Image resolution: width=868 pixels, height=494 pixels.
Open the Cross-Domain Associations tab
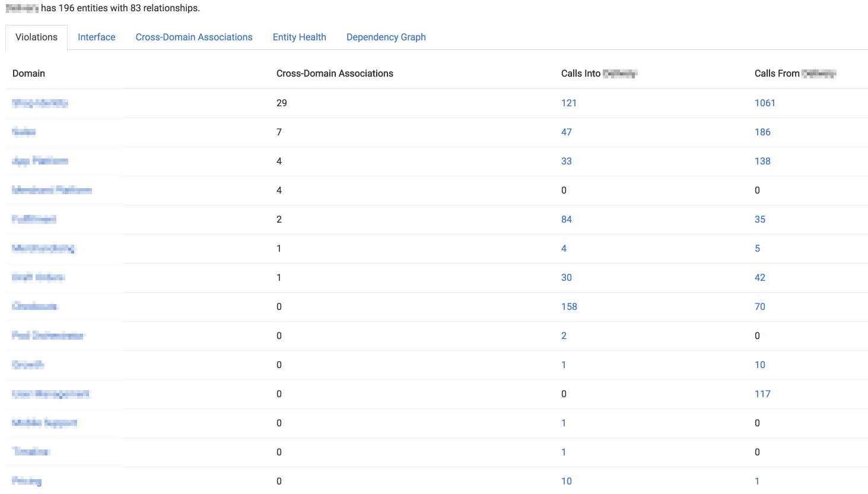tap(194, 37)
